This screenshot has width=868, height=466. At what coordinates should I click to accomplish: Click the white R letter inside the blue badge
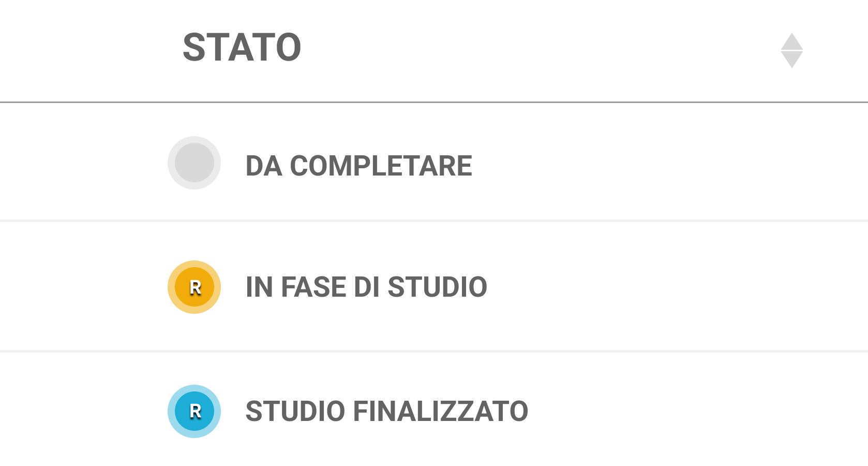tap(195, 411)
